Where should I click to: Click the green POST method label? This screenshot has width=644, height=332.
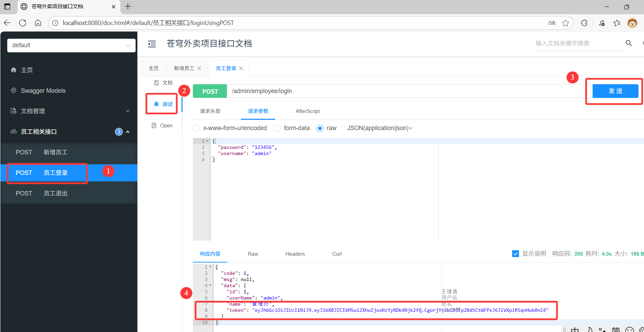[x=210, y=91]
